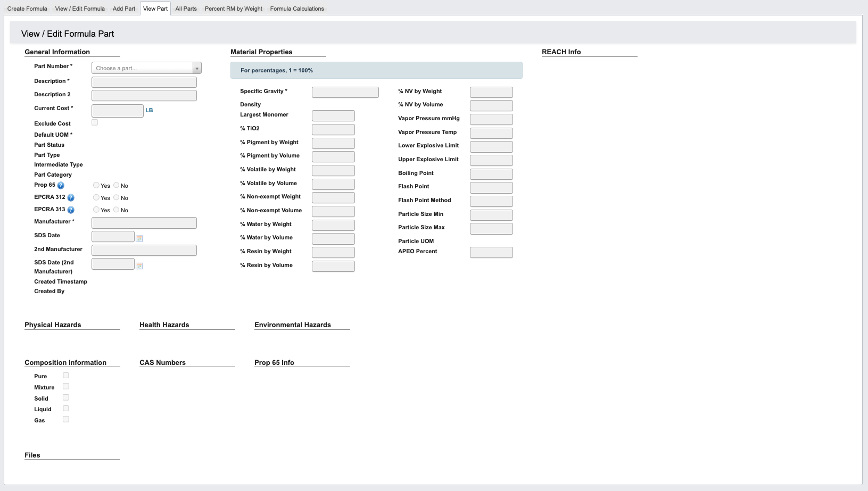Select the View Part tab
Image resolution: width=868 pixels, height=491 pixels.
coord(155,9)
